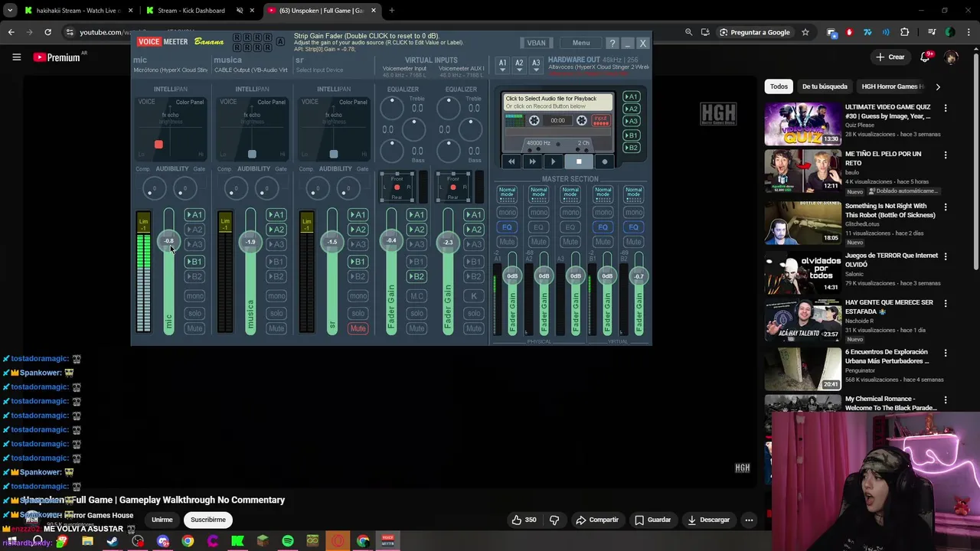Enable A2 routing on musica strip
Screen dimensions: 980x551
click(x=276, y=230)
